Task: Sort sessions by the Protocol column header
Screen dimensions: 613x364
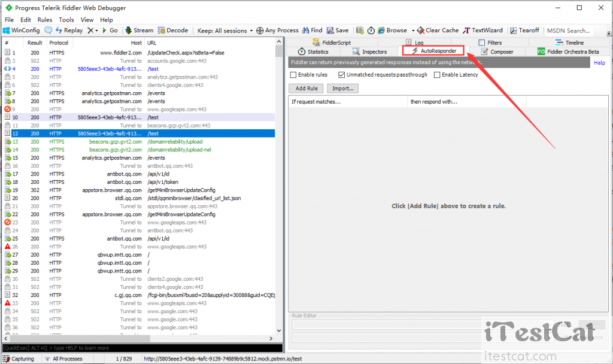Action: click(x=59, y=43)
